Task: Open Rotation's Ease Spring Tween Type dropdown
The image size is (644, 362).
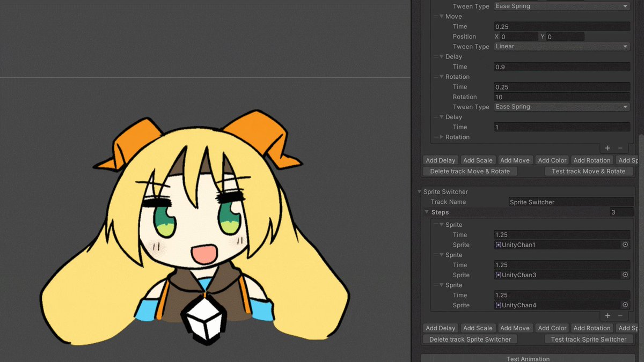Action: (x=562, y=107)
